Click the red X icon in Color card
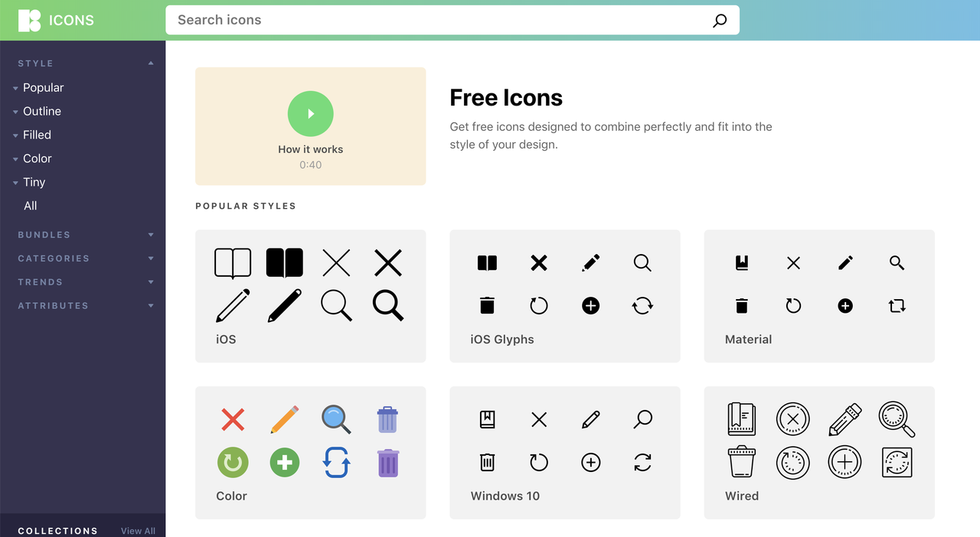980x537 pixels. click(233, 419)
